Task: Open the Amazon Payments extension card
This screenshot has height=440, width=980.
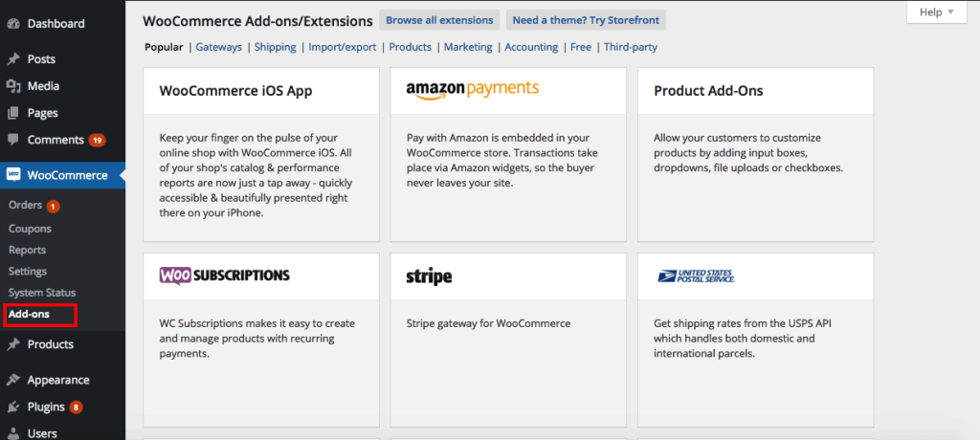Action: click(507, 153)
